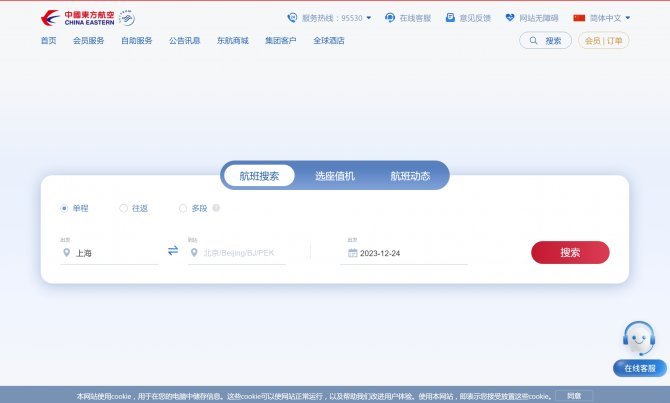The width and height of the screenshot is (670, 403).
Task: Accept cookies with the 同意 button
Action: tap(574, 396)
